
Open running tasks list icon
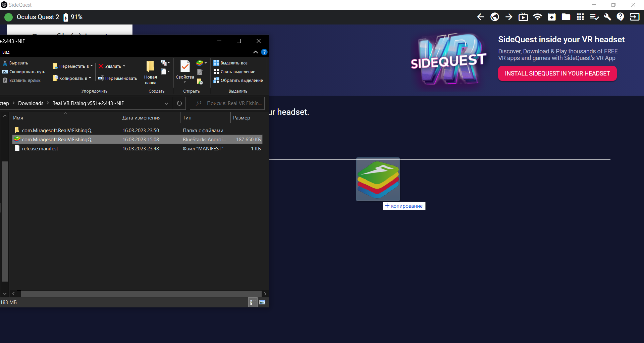(x=594, y=17)
